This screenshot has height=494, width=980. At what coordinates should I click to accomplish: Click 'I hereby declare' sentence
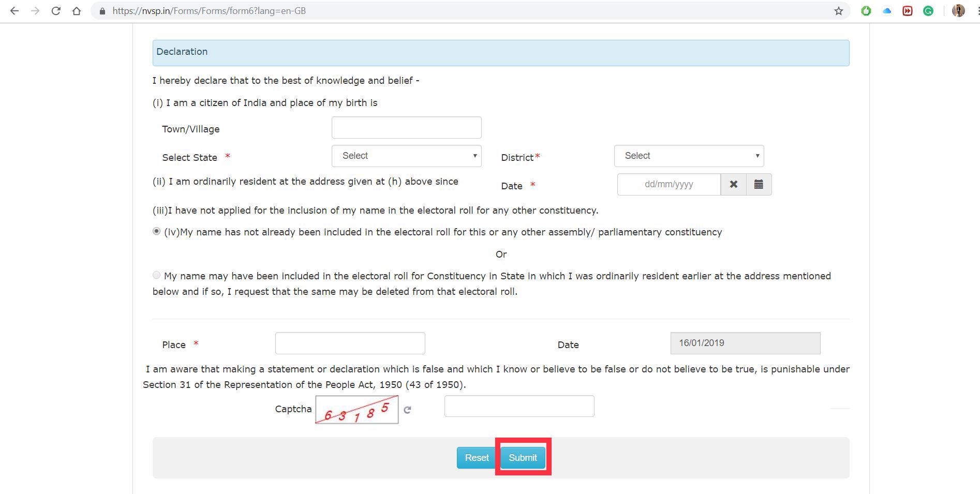point(286,81)
